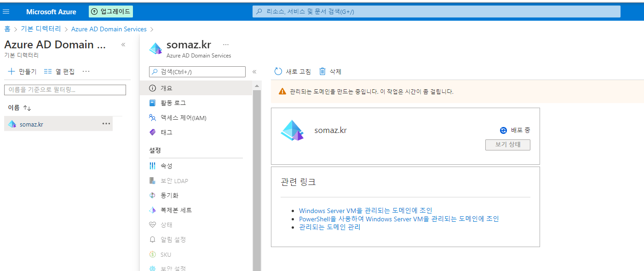Click the menu scrollbar up arrow
This screenshot has width=644, height=271.
click(x=257, y=86)
